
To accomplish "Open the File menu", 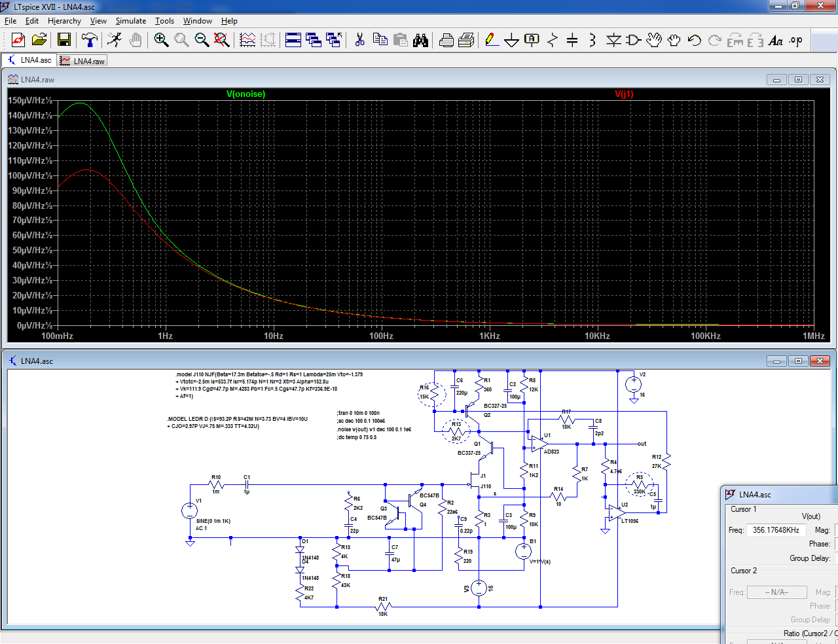I will pos(10,21).
